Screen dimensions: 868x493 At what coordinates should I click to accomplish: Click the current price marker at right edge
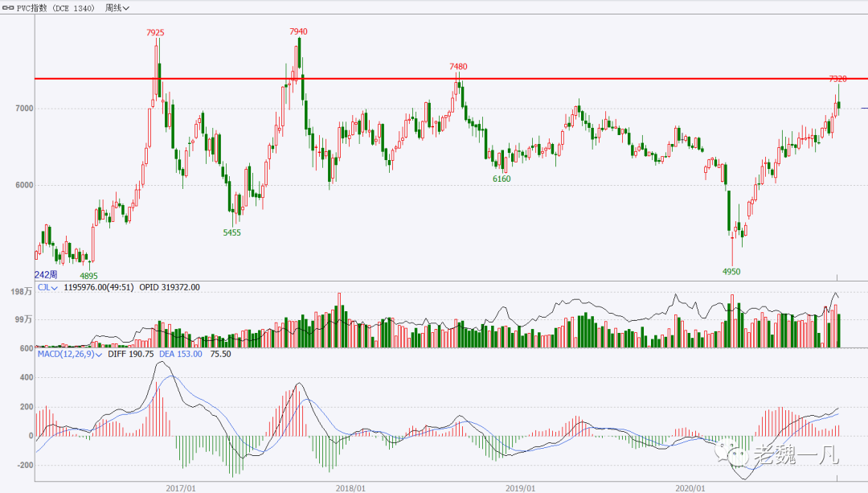coord(864,108)
